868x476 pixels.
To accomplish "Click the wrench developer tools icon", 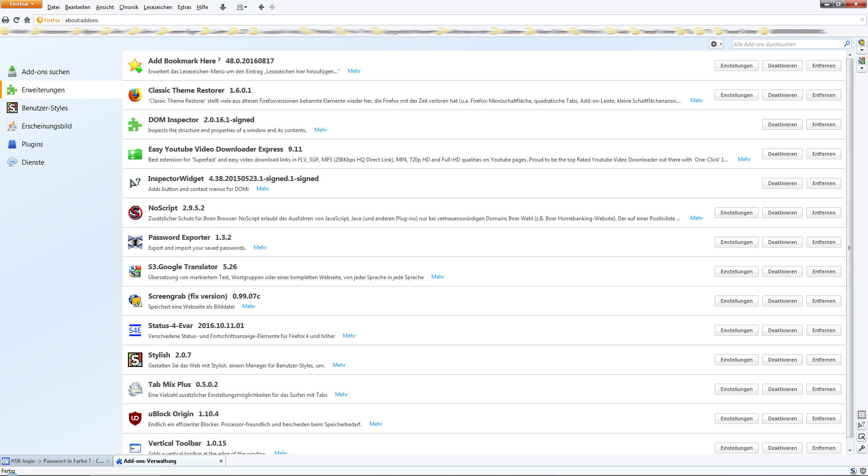I will point(862,448).
